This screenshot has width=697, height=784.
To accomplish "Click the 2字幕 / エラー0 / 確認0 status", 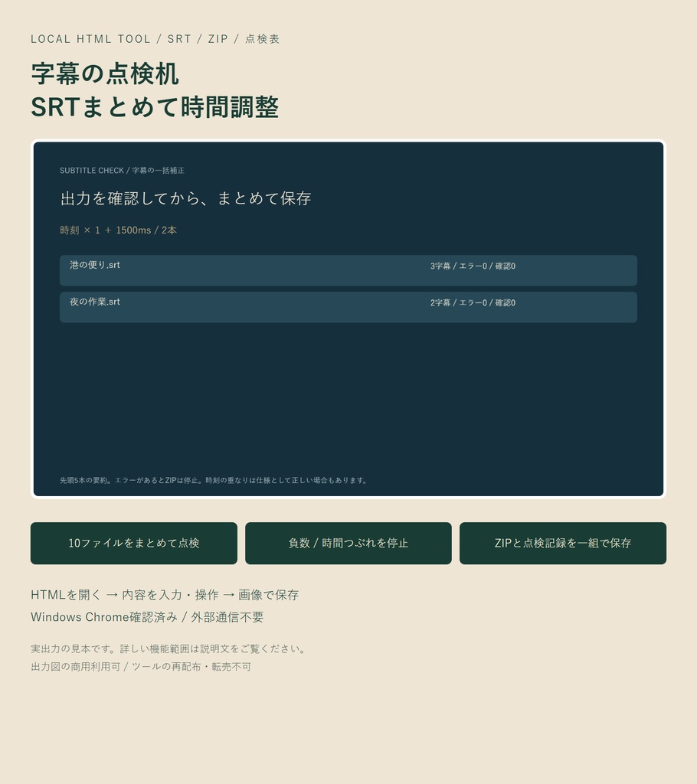I will pyautogui.click(x=473, y=302).
